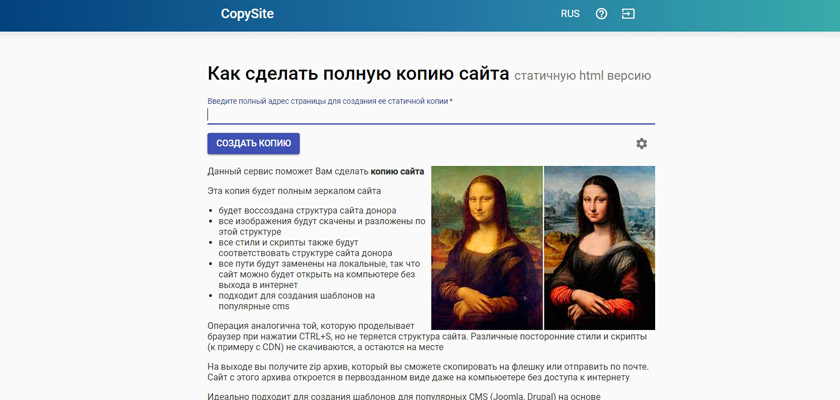This screenshot has width=840, height=400.
Task: Click the Prado Mona Lisa copy image
Action: [599, 248]
